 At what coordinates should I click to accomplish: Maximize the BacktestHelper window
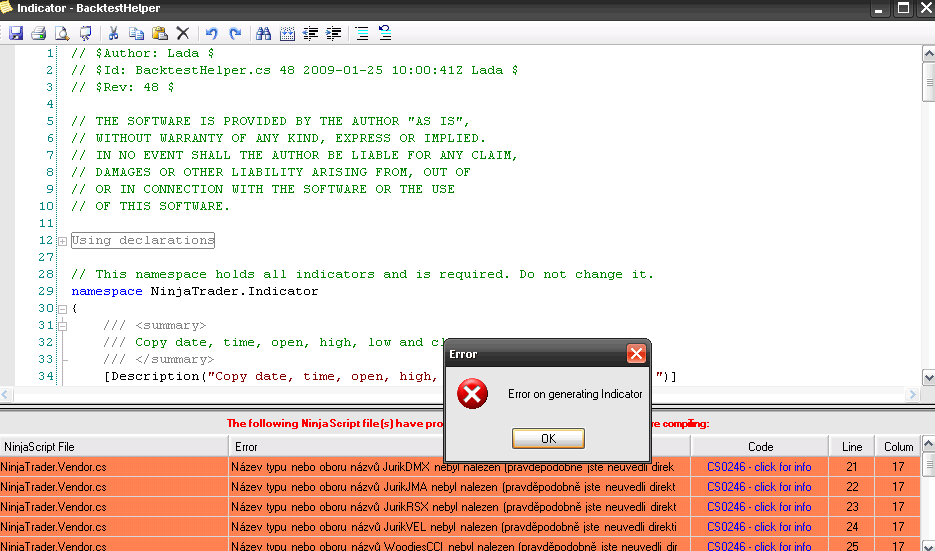pyautogui.click(x=903, y=8)
